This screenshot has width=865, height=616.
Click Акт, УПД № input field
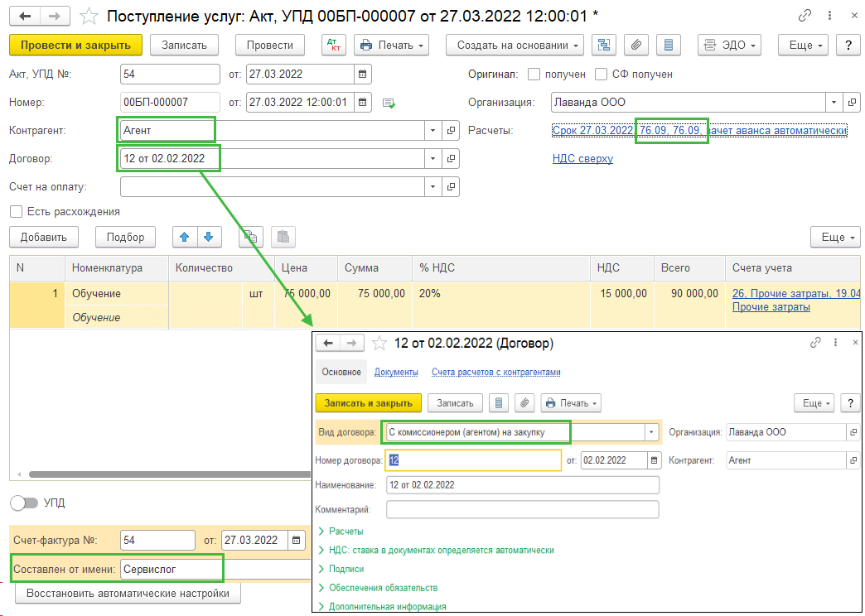point(170,74)
